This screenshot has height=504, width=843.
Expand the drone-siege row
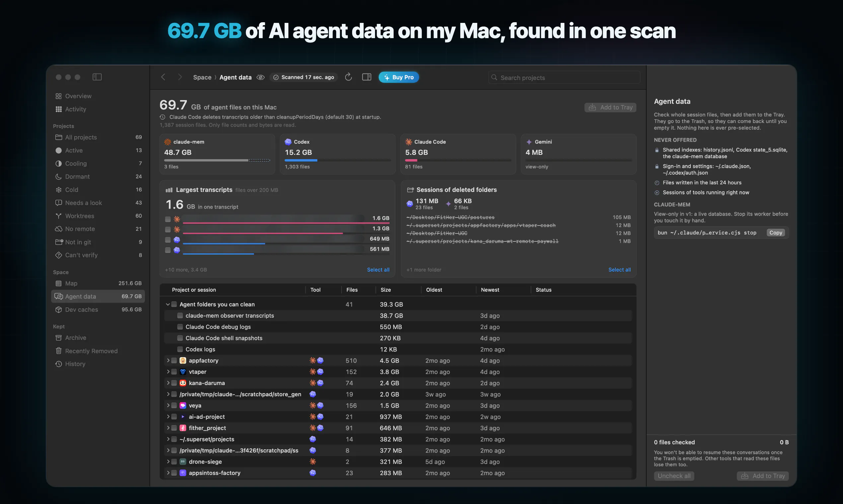(x=168, y=462)
